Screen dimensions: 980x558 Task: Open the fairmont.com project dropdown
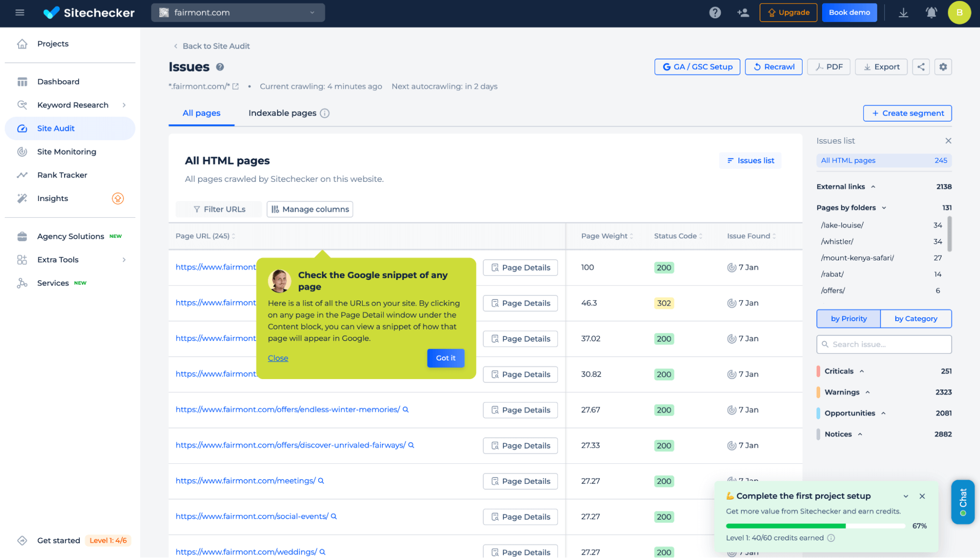pos(238,13)
